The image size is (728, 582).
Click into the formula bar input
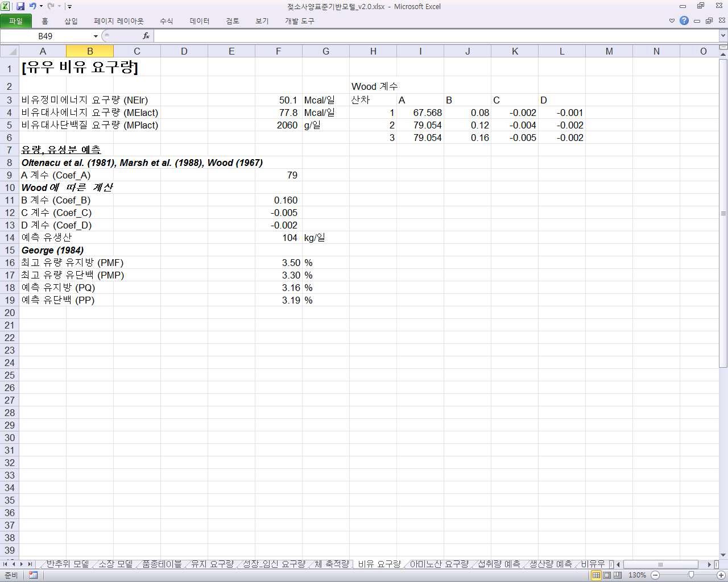coord(436,36)
